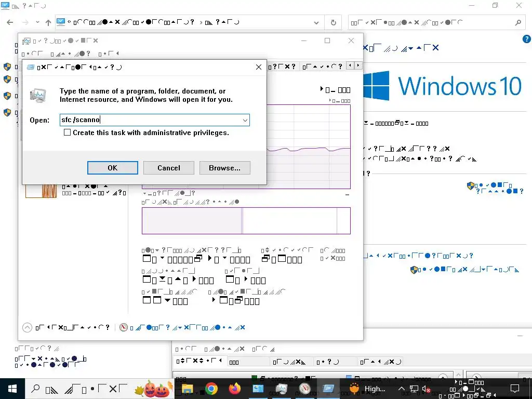Click the magnifier icon in the search box
The image size is (532, 399).
tap(518, 23)
